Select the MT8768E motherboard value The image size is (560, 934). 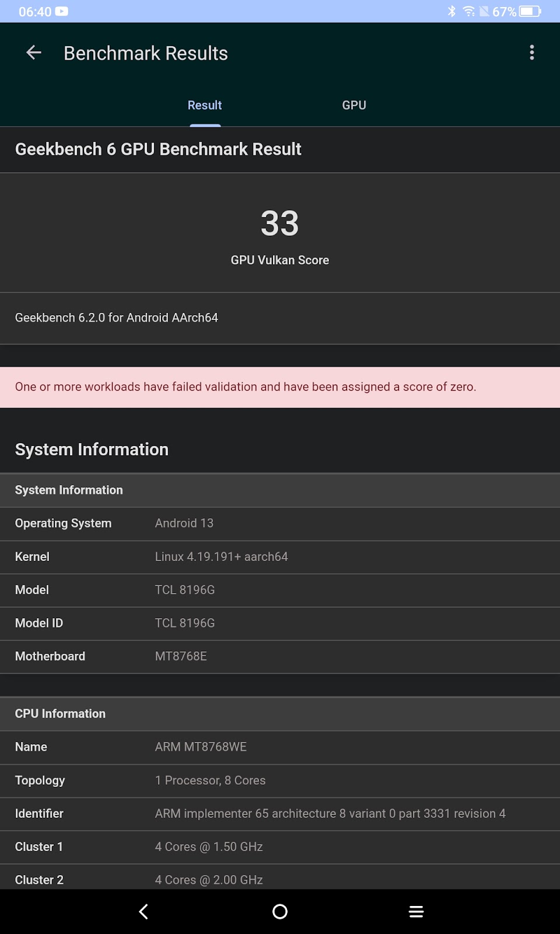coord(181,657)
